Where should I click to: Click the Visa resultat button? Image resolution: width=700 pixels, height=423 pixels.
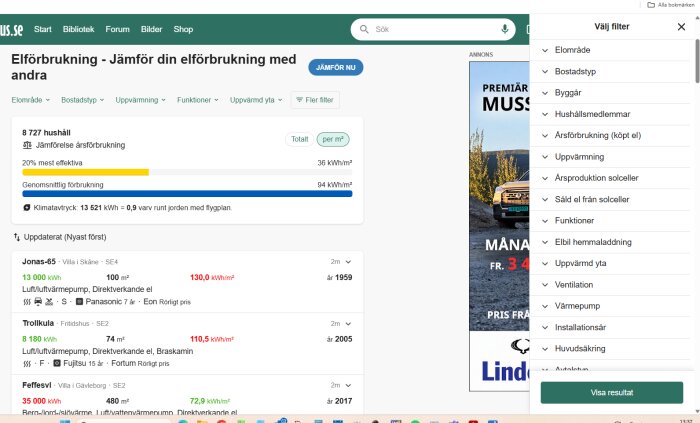612,393
